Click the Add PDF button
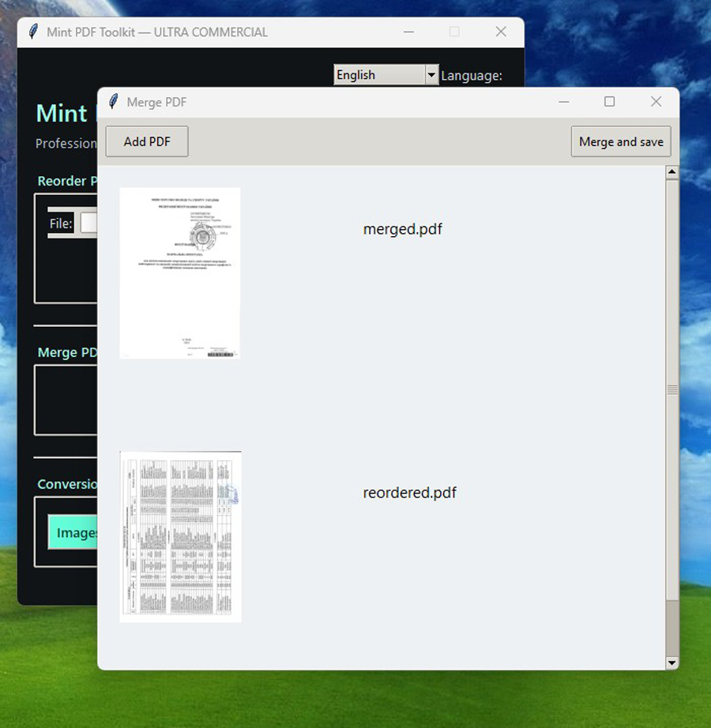This screenshot has width=711, height=728. pos(146,141)
